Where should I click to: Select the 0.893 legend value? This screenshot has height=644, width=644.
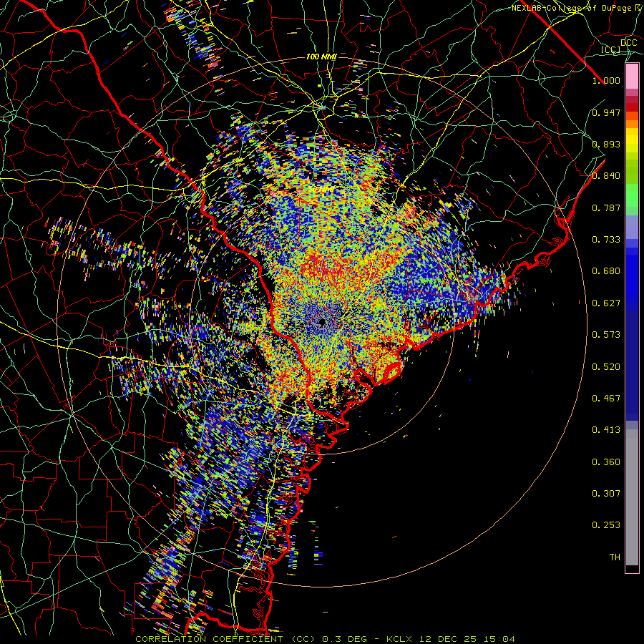[x=606, y=144]
